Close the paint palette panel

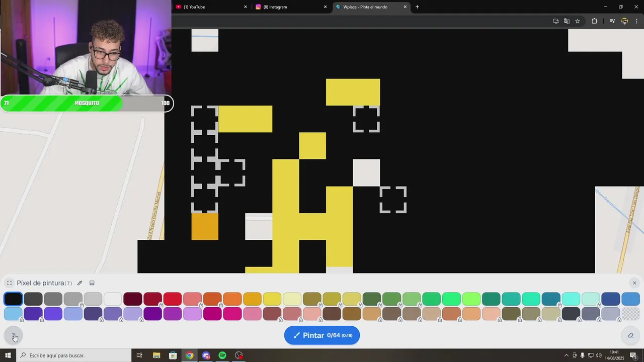click(634, 283)
